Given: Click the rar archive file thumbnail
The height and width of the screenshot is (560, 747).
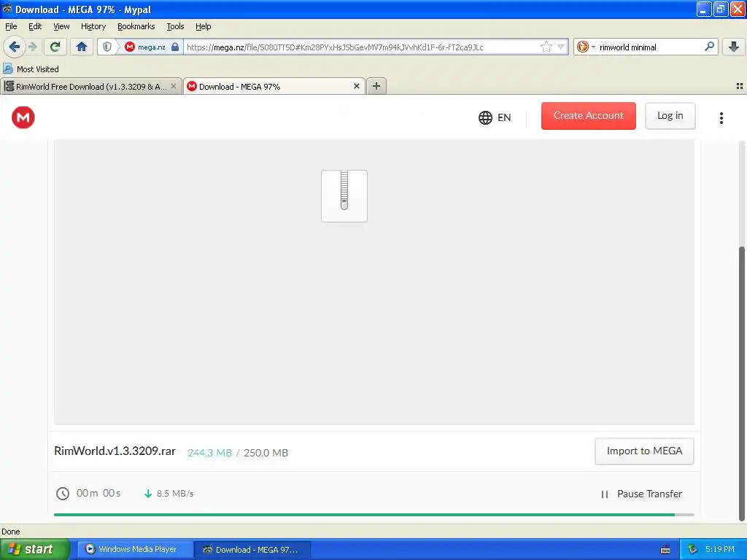Looking at the screenshot, I should [344, 195].
